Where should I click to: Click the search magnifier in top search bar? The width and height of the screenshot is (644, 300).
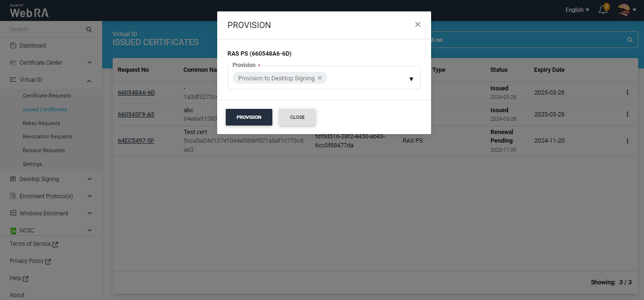[x=630, y=40]
